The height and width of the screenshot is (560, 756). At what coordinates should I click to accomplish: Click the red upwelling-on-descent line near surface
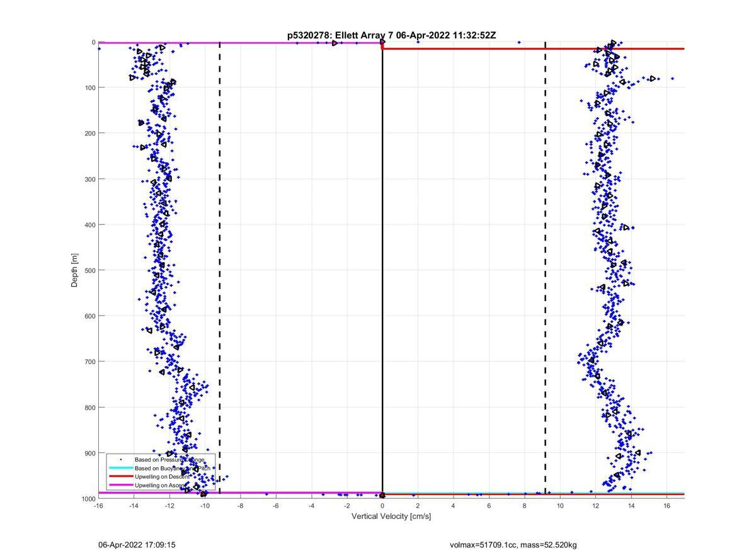[533, 49]
